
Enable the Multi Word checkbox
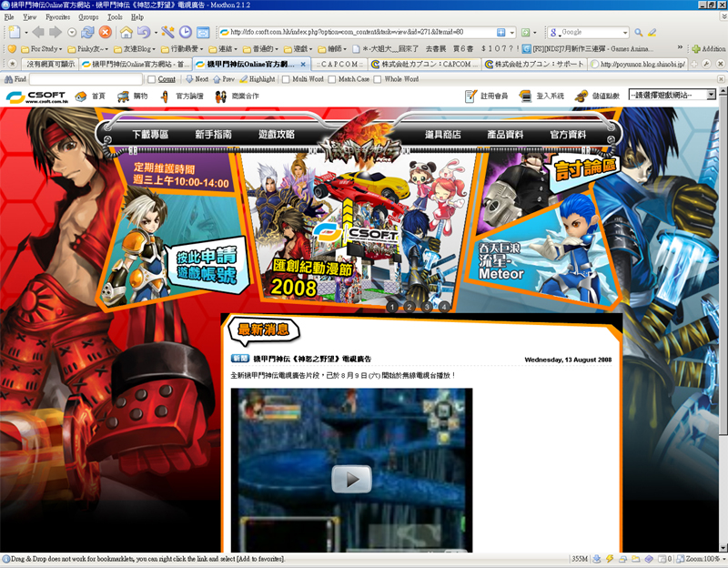(286, 79)
